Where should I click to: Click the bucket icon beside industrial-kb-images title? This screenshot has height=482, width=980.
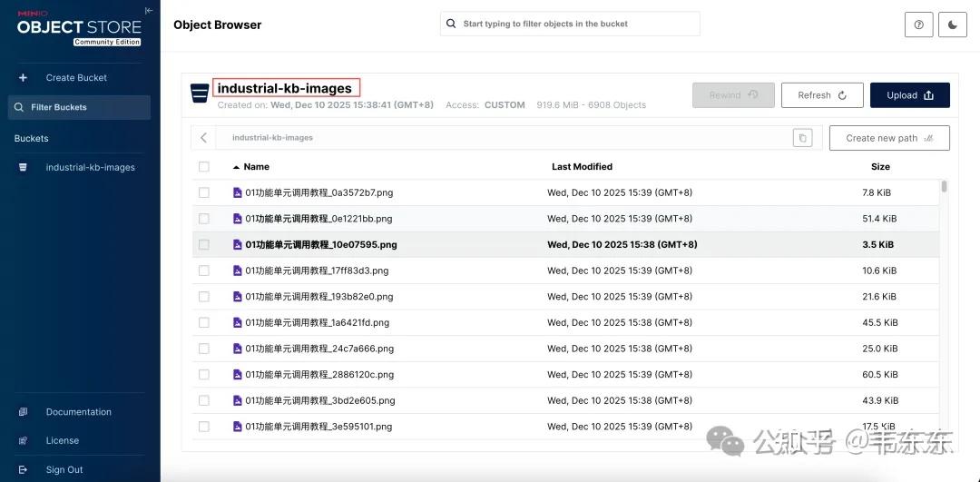[x=200, y=93]
